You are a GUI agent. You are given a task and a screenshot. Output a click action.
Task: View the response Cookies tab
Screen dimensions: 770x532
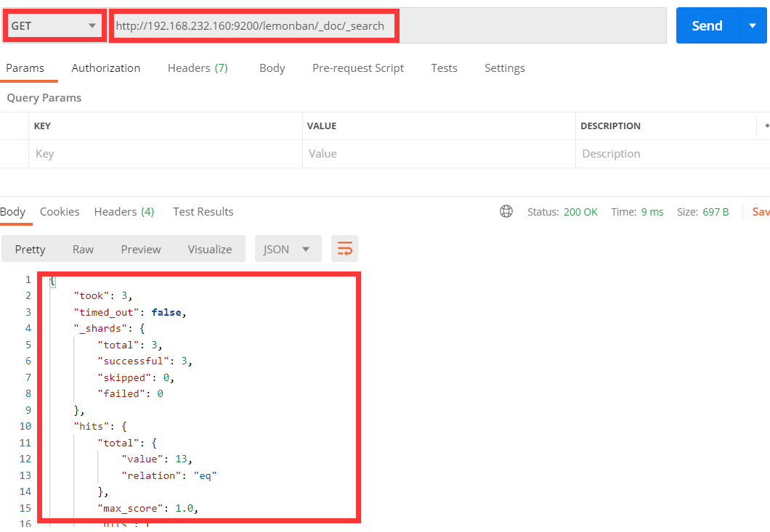pyautogui.click(x=60, y=212)
